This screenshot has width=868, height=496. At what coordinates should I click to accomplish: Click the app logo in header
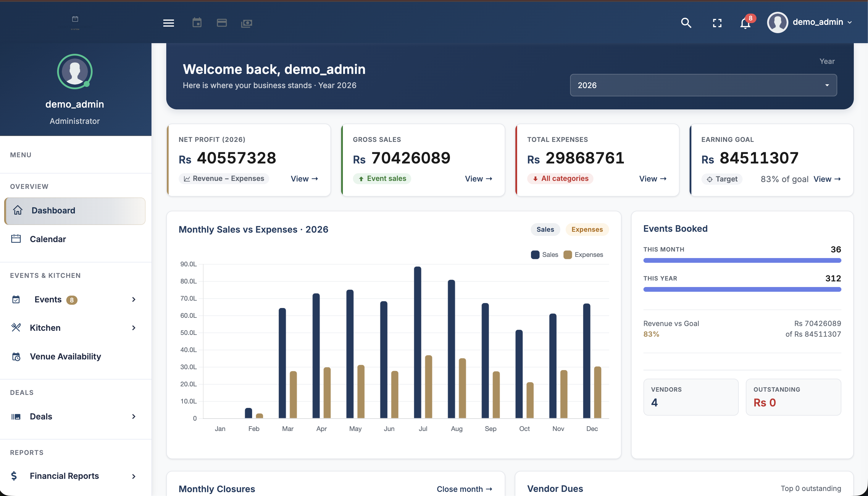(75, 22)
